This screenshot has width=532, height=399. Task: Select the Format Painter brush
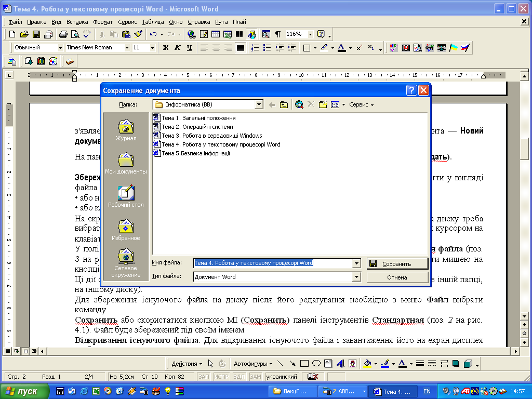[138, 34]
